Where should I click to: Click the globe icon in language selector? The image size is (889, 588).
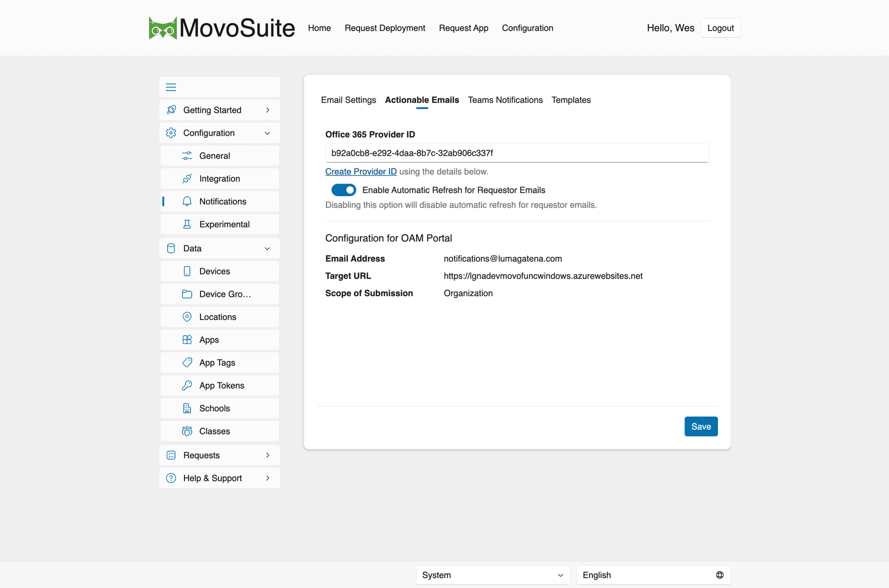(720, 575)
